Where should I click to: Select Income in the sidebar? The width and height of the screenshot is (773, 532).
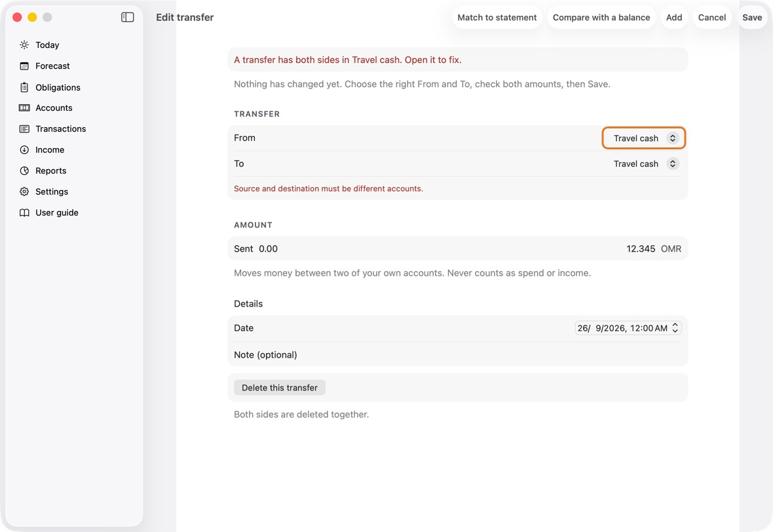50,150
